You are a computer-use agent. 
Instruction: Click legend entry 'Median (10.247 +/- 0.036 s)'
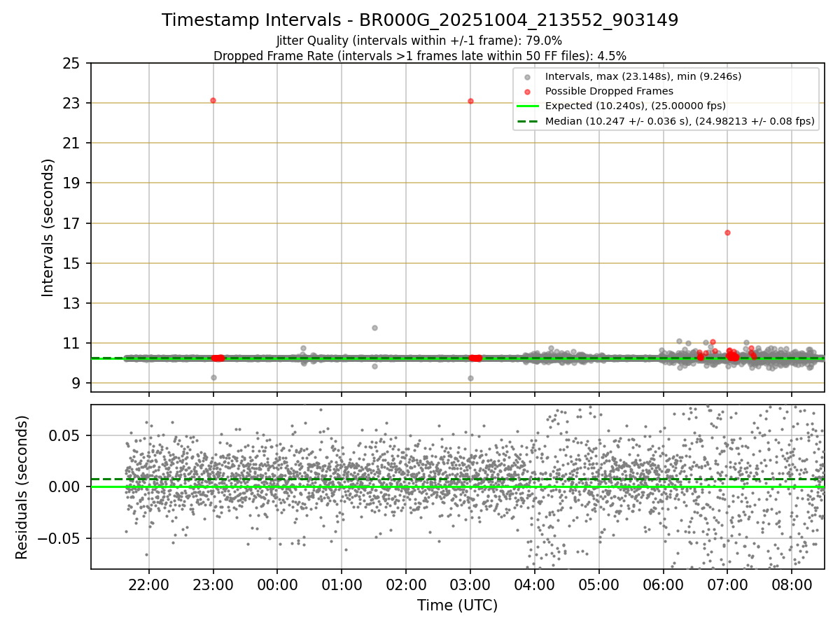coord(680,121)
